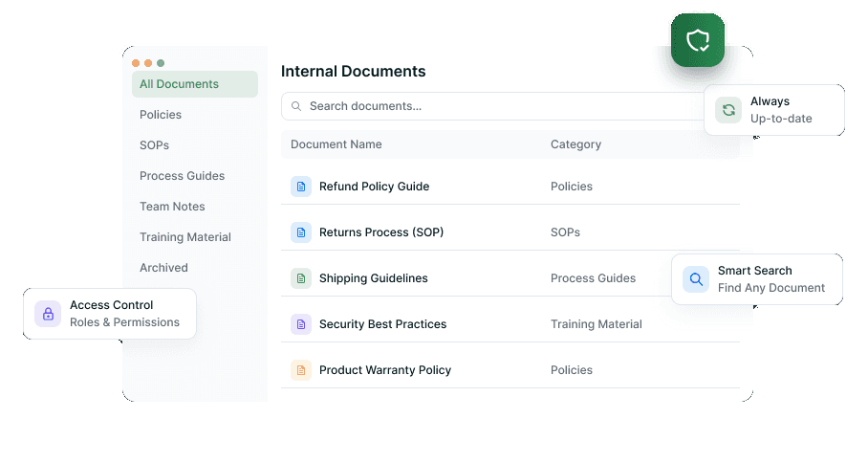Viewport: 868px width, 463px height.
Task: Click the green window control dot
Action: [x=161, y=63]
